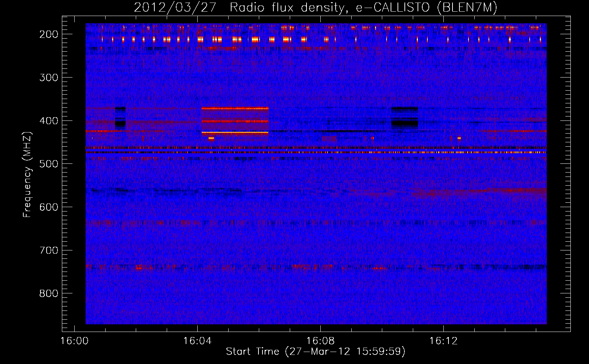Click the 500 frequency tick label
589x364 pixels.
tap(48, 164)
